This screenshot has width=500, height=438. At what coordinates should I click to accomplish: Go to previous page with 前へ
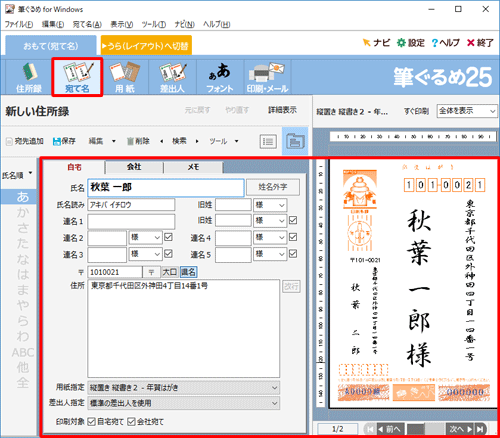390,429
